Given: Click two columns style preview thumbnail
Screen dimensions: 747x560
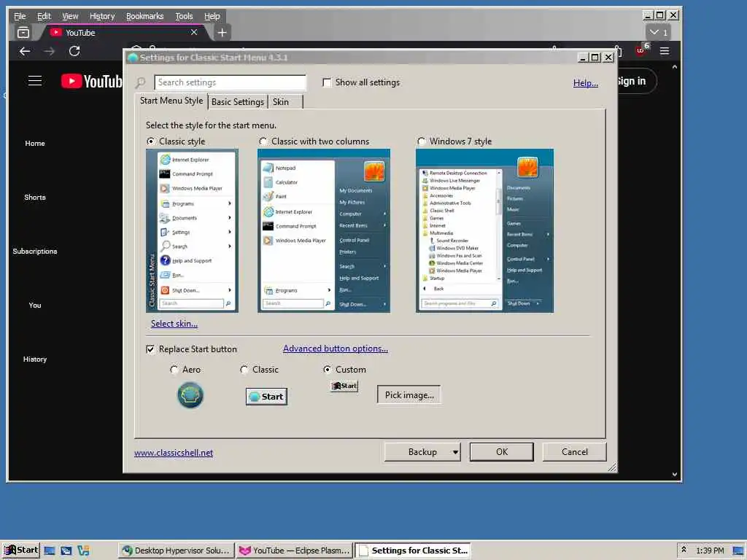Looking at the screenshot, I should pyautogui.click(x=324, y=231).
